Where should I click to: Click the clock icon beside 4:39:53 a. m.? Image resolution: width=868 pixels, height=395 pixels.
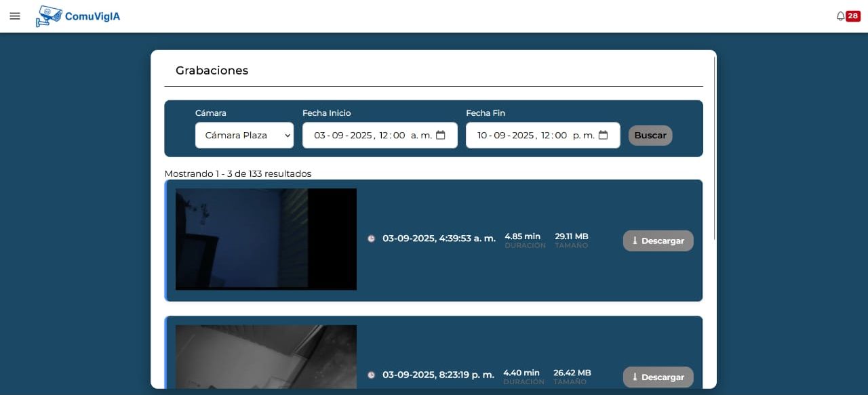point(371,238)
